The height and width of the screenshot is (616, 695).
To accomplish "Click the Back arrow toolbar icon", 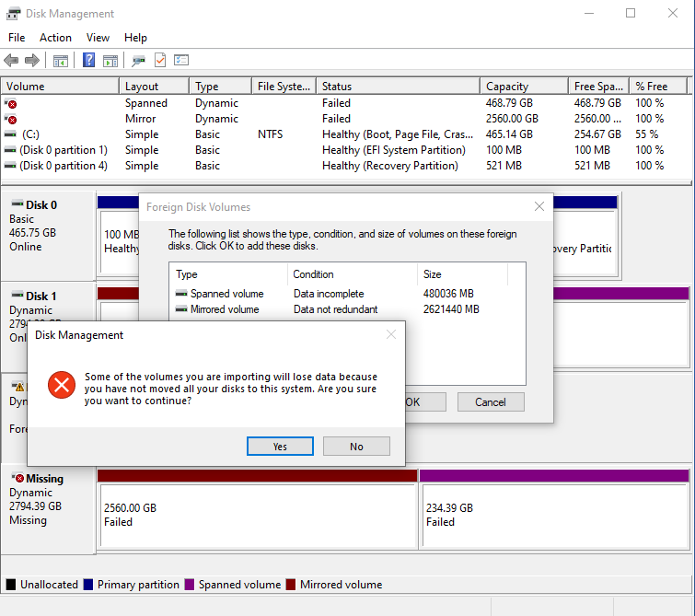I will coord(11,60).
